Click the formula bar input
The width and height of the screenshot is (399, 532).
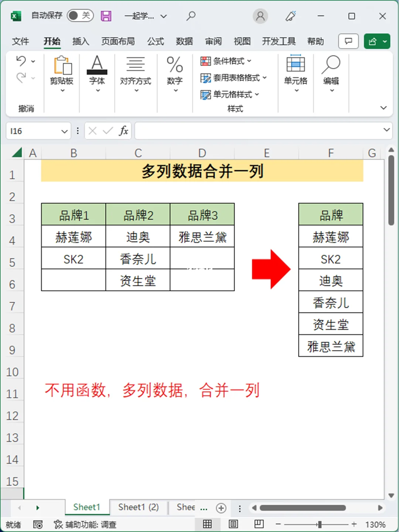[259, 131]
